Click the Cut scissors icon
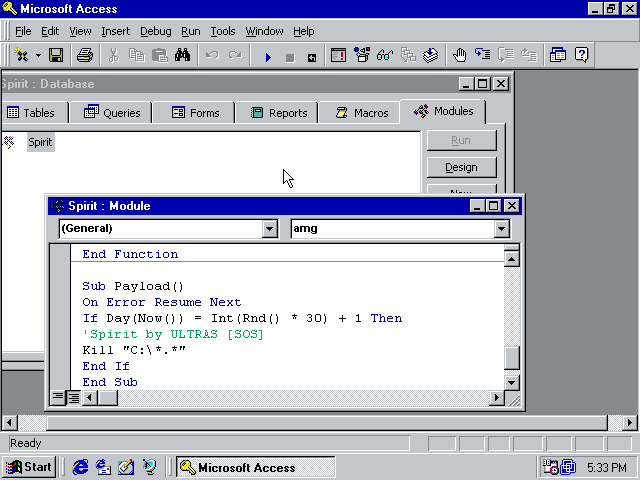 pos(114,55)
